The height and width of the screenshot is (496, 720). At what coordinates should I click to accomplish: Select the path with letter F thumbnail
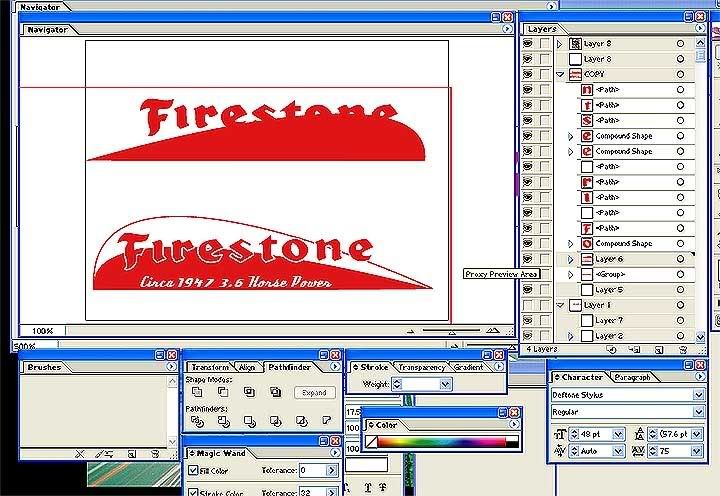586,228
